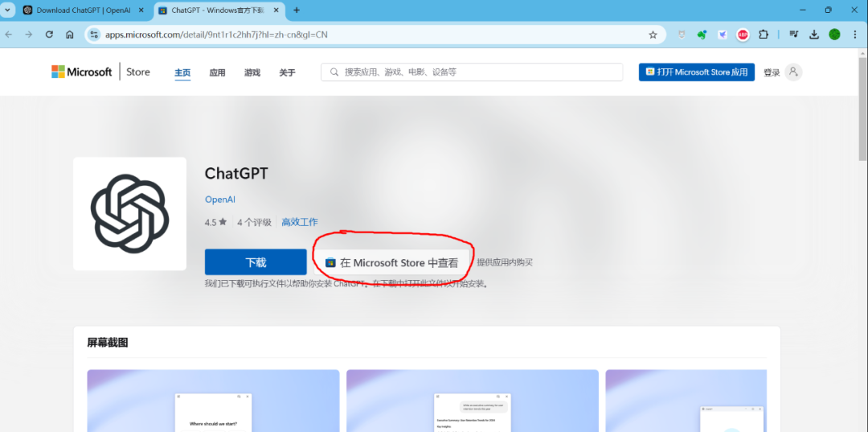View site information in address bar

(x=94, y=35)
